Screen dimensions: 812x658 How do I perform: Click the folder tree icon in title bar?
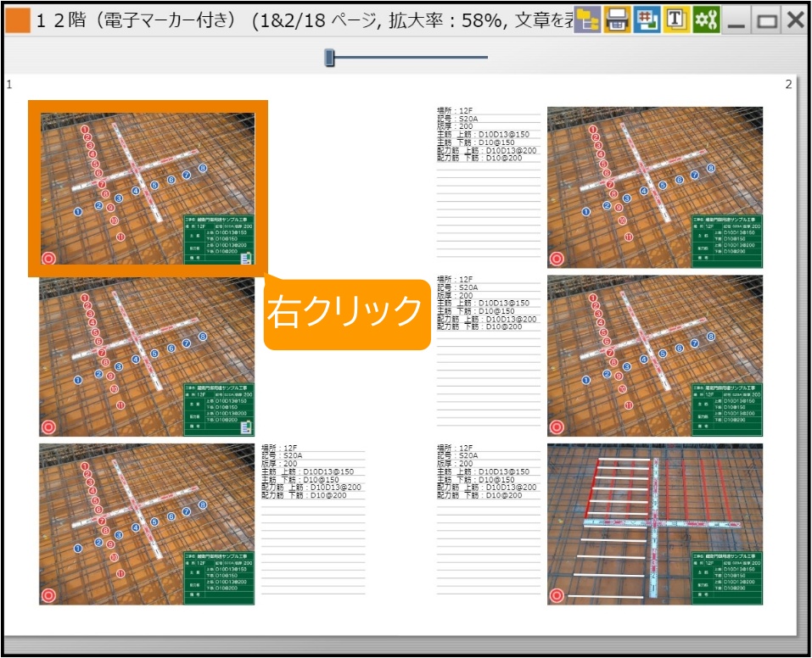pos(587,20)
